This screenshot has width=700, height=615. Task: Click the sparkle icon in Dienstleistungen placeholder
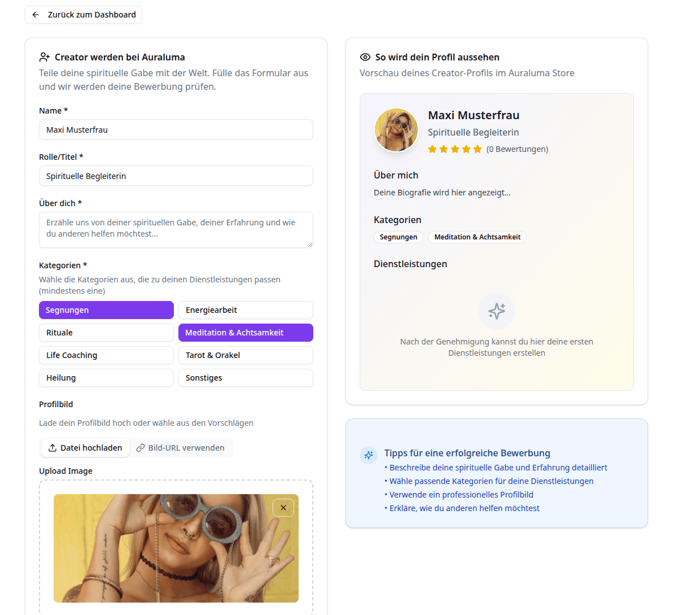(496, 311)
